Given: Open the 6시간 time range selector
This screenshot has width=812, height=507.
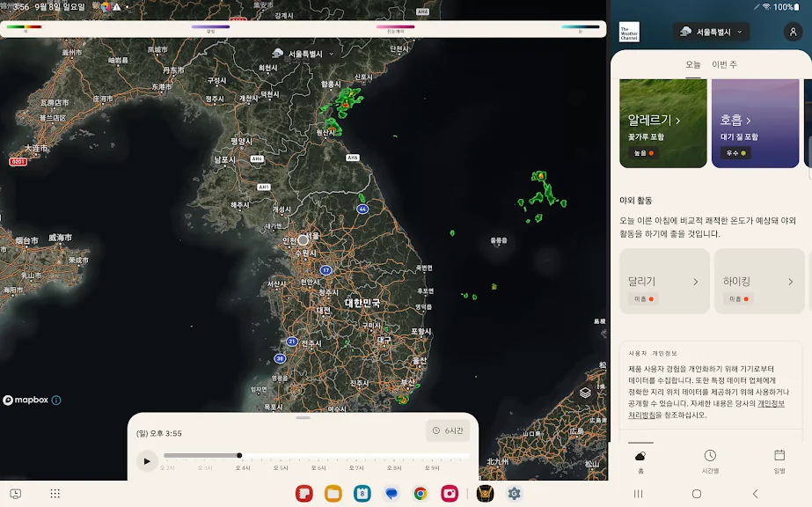Looking at the screenshot, I should (448, 430).
